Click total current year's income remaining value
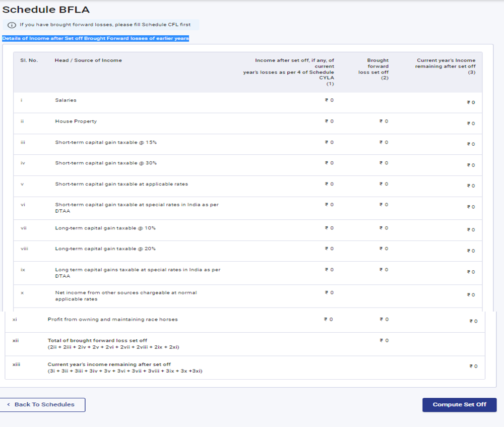 click(473, 367)
